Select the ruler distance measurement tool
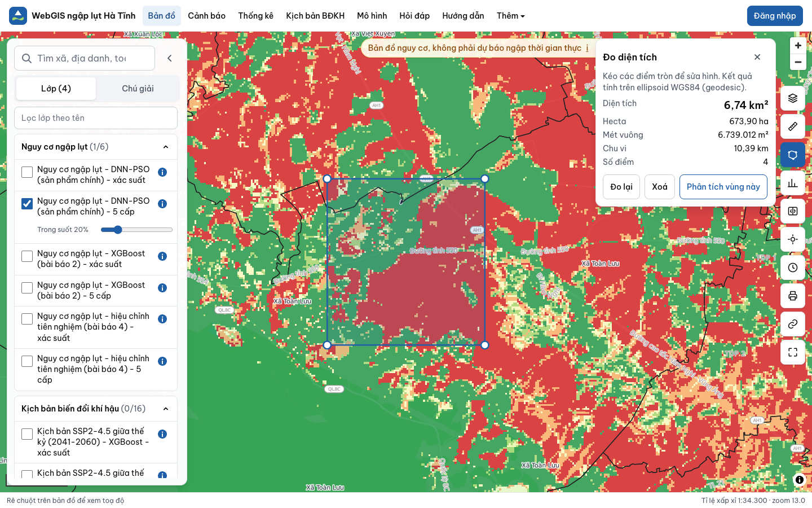Screen dimensions: 812x508 tap(793, 126)
